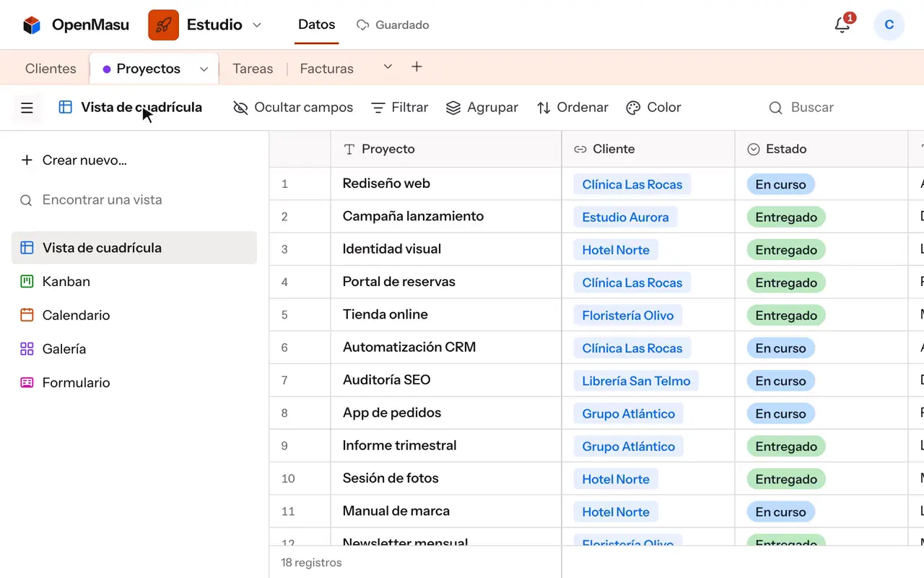This screenshot has width=924, height=578.
Task: Open the Estudio Aurora client link
Action: tap(625, 217)
